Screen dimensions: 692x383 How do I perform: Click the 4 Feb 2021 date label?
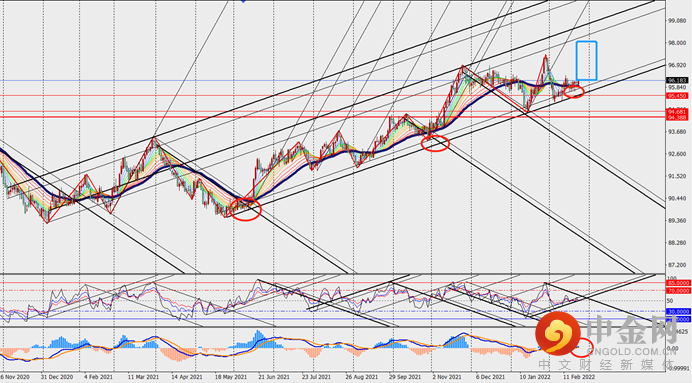(x=98, y=377)
